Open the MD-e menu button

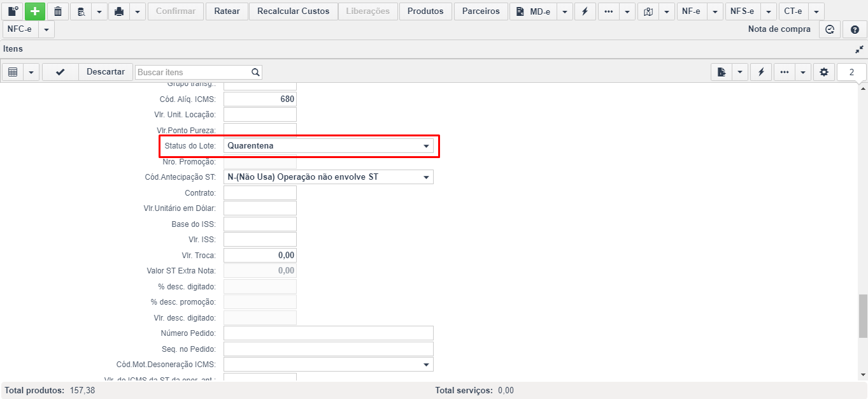point(533,11)
